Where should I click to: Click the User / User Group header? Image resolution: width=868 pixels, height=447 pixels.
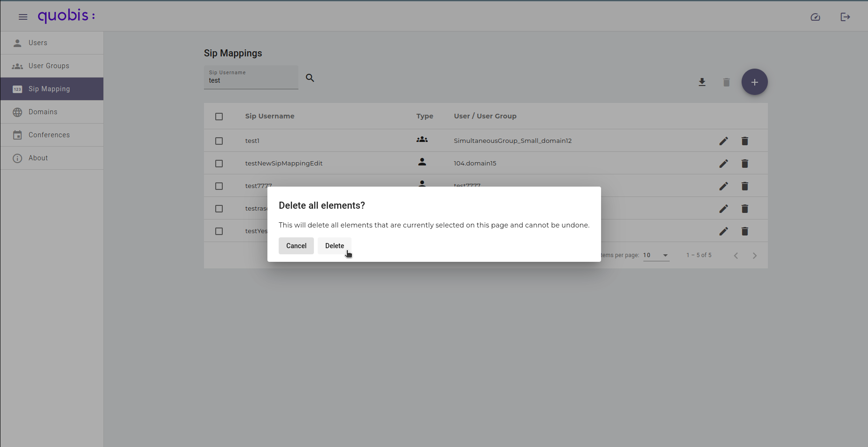pyautogui.click(x=485, y=116)
